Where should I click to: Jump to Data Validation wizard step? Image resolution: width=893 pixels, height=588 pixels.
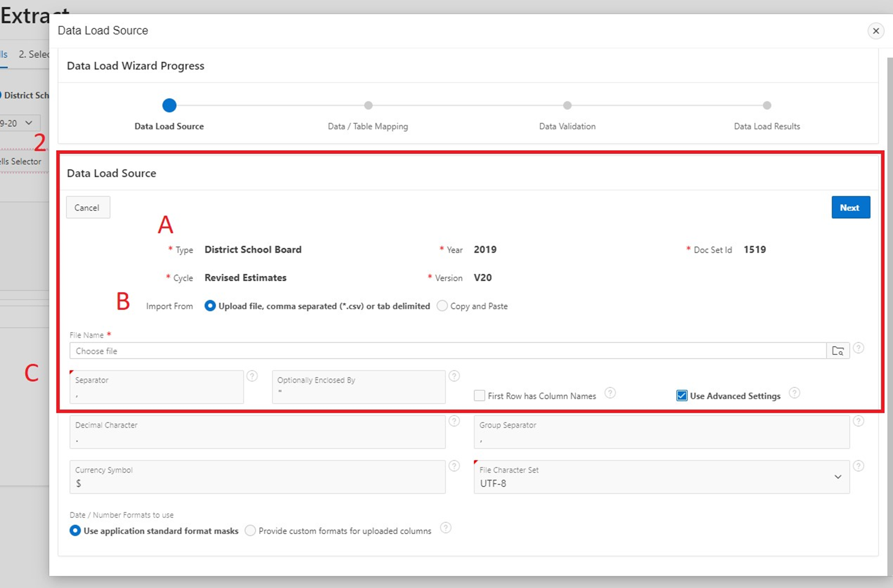(x=567, y=106)
